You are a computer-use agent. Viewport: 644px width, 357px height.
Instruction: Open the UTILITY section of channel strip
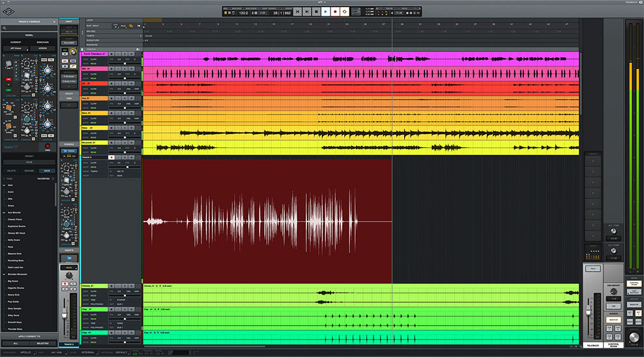[69, 94]
